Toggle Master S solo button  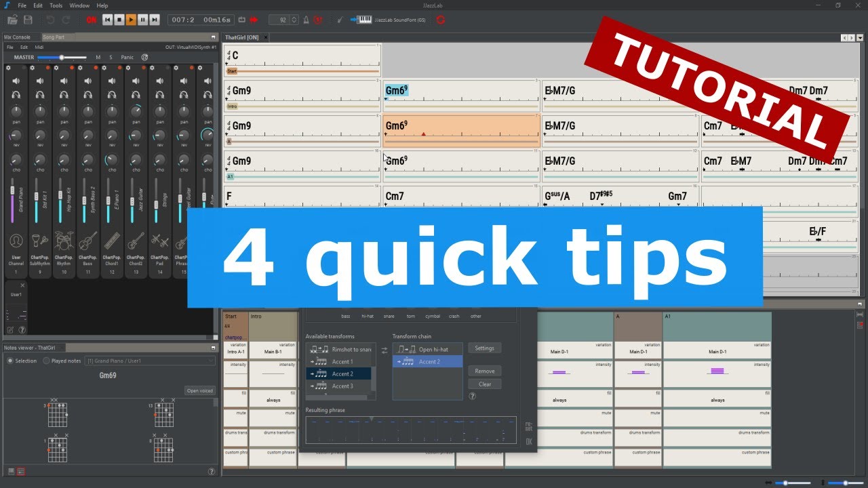111,58
